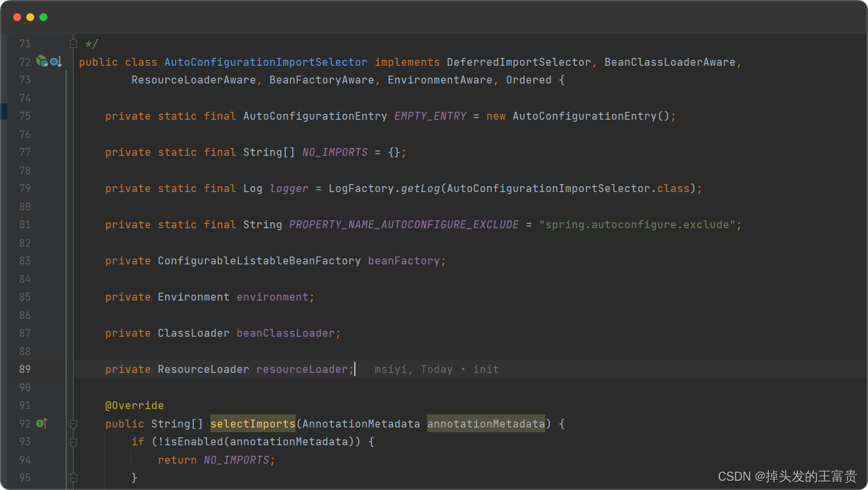This screenshot has height=490, width=868.
Task: Maximize the window with the green button
Action: click(43, 17)
